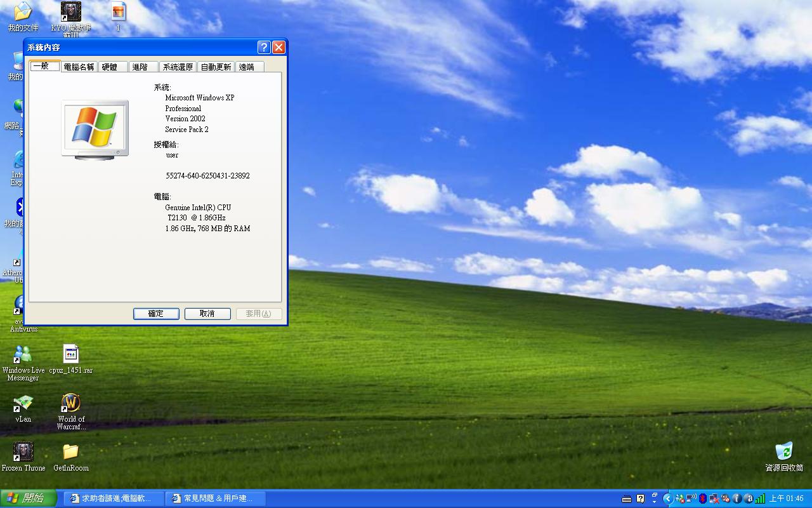This screenshot has width=812, height=508.
Task: Switch to the 硬體 tab
Action: (110, 67)
